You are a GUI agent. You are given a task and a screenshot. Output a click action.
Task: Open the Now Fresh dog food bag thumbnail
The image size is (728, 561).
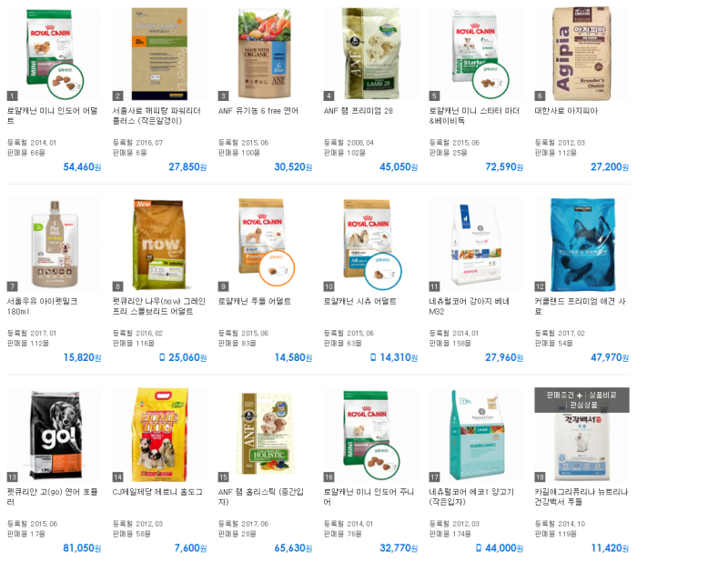click(158, 245)
